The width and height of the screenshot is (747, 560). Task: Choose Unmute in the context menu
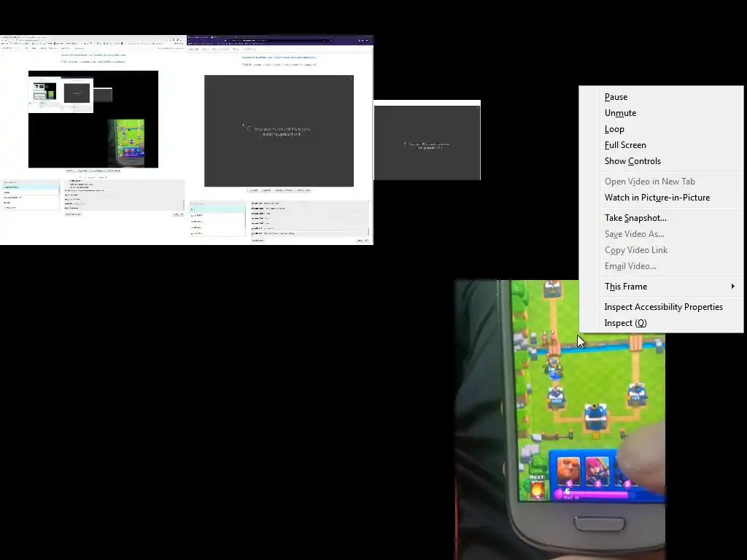tap(661, 113)
